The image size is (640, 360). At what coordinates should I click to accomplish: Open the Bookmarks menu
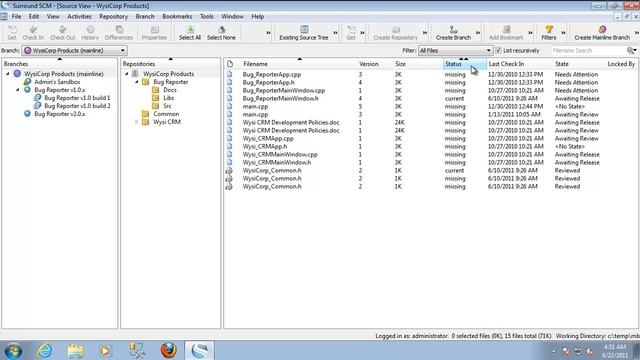click(x=177, y=17)
